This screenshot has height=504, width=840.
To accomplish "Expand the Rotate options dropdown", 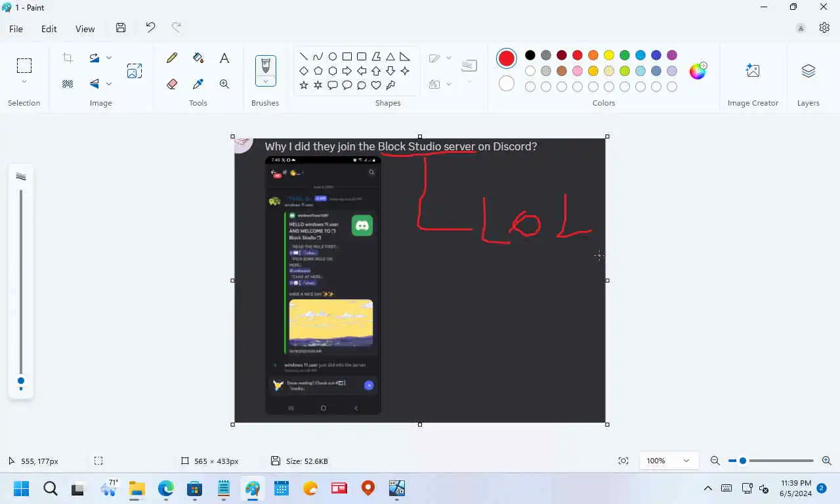I will tap(109, 58).
